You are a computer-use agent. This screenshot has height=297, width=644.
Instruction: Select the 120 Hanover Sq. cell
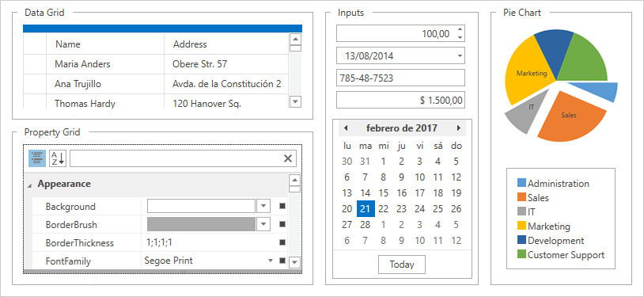pyautogui.click(x=226, y=101)
